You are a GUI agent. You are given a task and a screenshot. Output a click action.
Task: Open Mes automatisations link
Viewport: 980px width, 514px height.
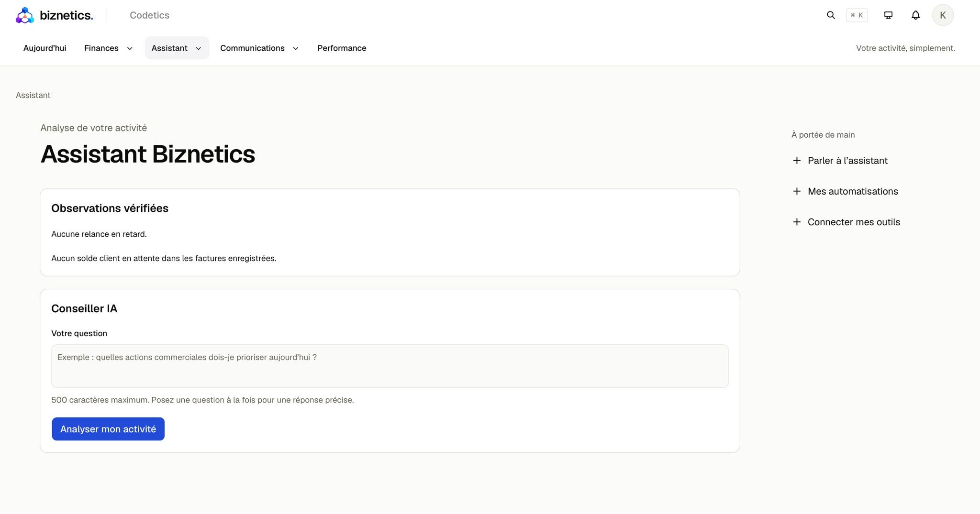coord(853,191)
